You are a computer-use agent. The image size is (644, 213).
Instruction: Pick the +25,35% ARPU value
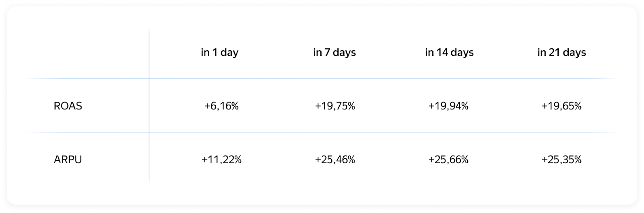coord(561,160)
